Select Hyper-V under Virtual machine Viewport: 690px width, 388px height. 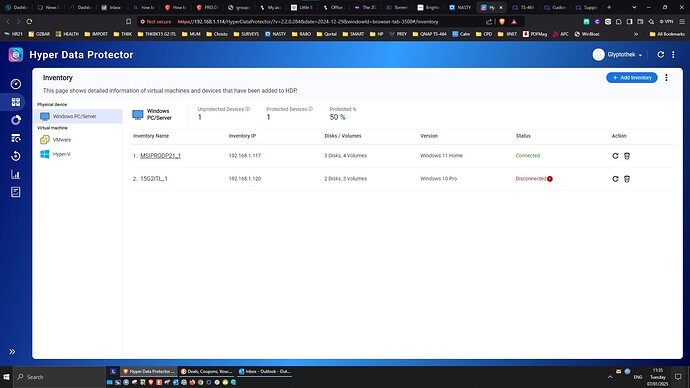[x=62, y=154]
